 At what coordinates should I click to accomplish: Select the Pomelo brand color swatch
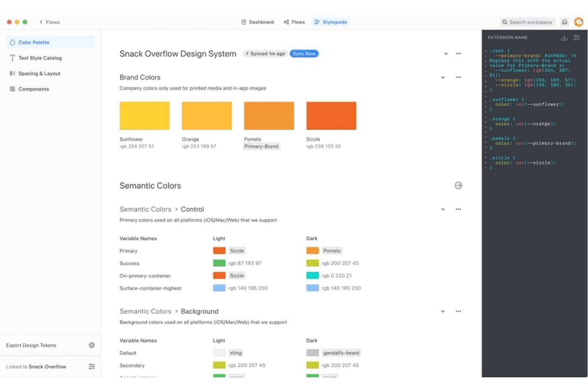point(269,116)
